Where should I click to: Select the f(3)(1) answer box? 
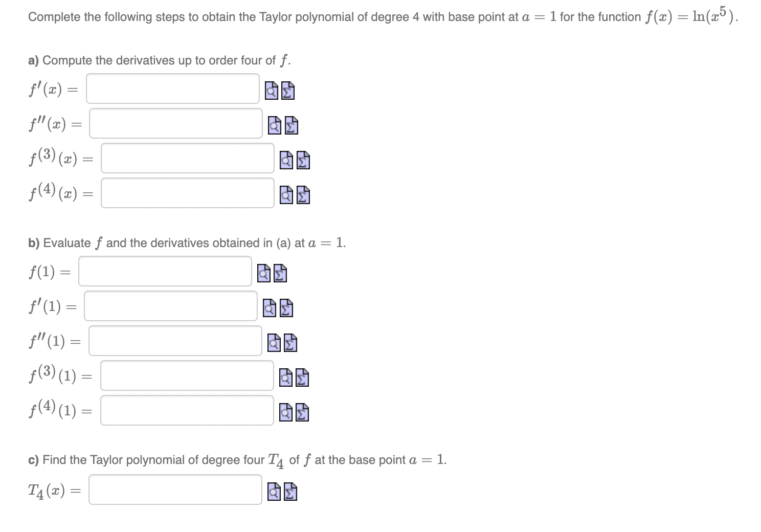[187, 375]
